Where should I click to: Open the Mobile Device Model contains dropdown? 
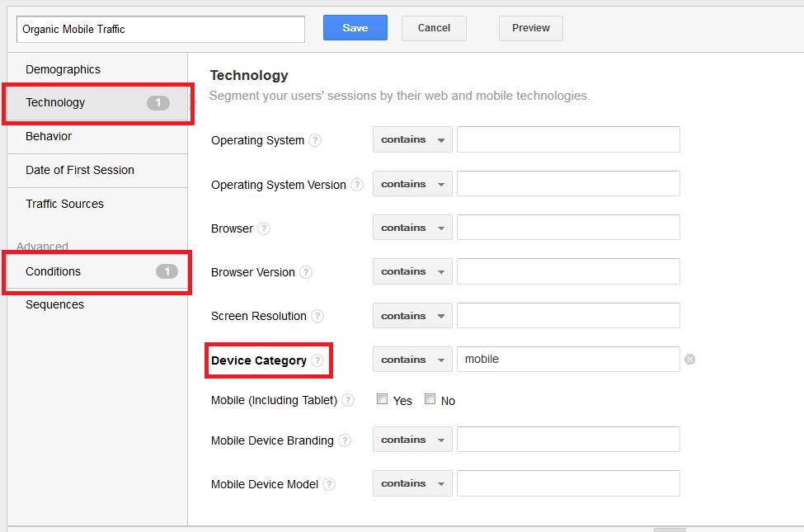click(x=412, y=483)
